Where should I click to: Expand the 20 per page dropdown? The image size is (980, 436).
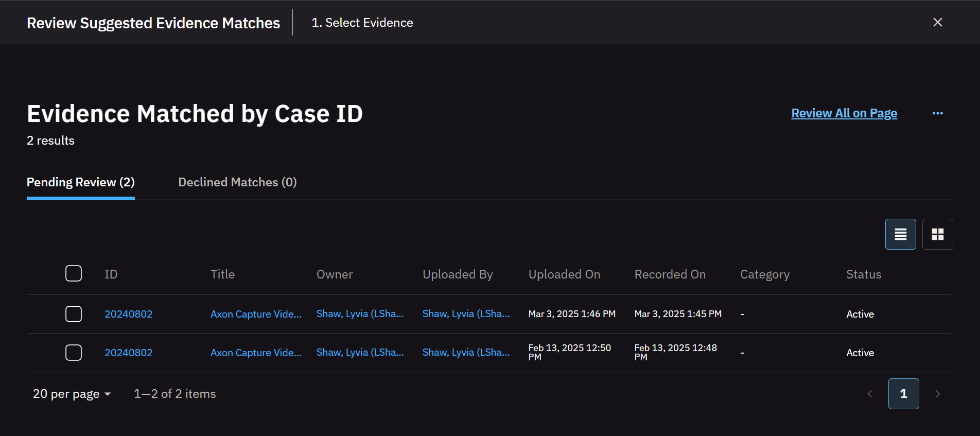(72, 394)
